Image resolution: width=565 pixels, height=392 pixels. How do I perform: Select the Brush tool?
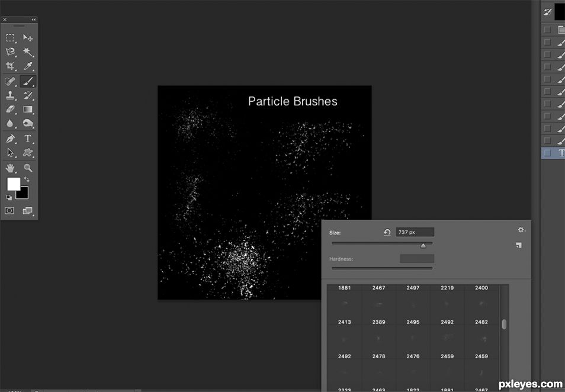pyautogui.click(x=28, y=81)
